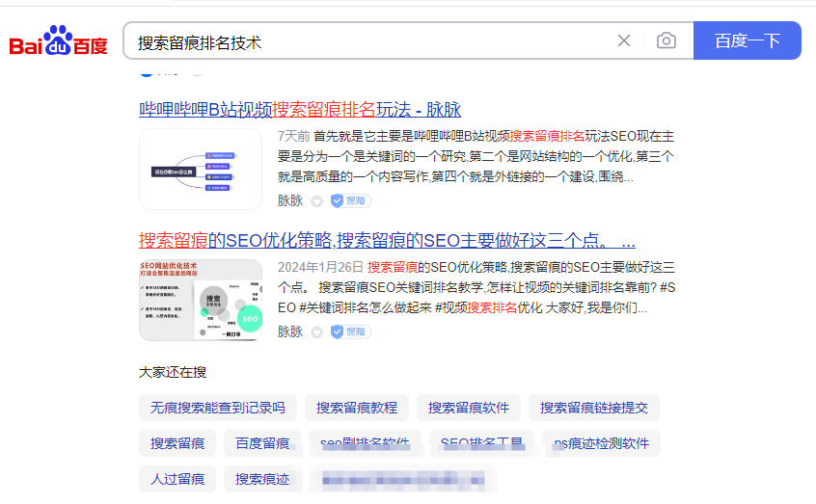Select the ps痕迹检测软件 related chip
The width and height of the screenshot is (816, 504).
pyautogui.click(x=601, y=443)
